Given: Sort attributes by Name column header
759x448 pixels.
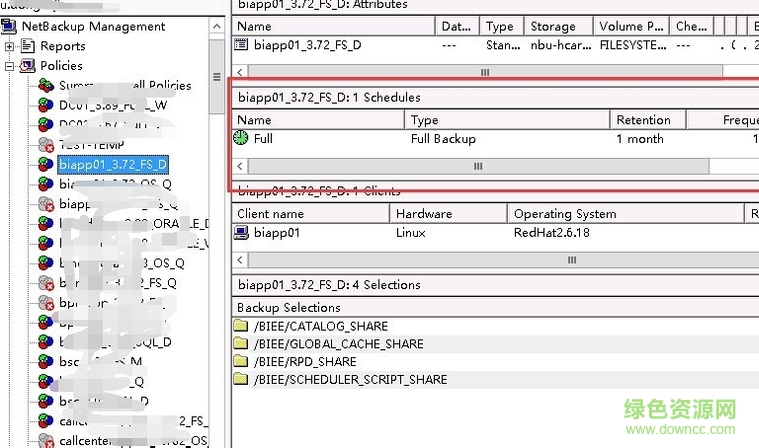Looking at the screenshot, I should (334, 26).
